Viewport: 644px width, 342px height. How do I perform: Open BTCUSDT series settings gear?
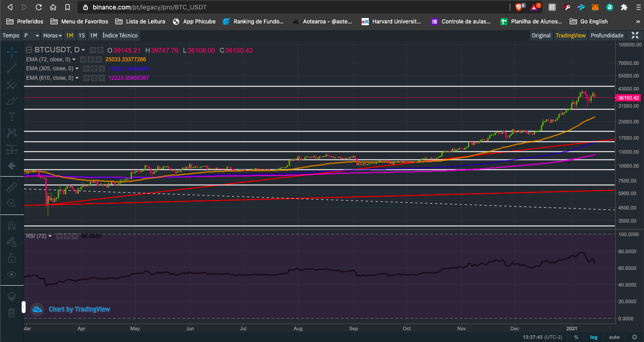100,50
